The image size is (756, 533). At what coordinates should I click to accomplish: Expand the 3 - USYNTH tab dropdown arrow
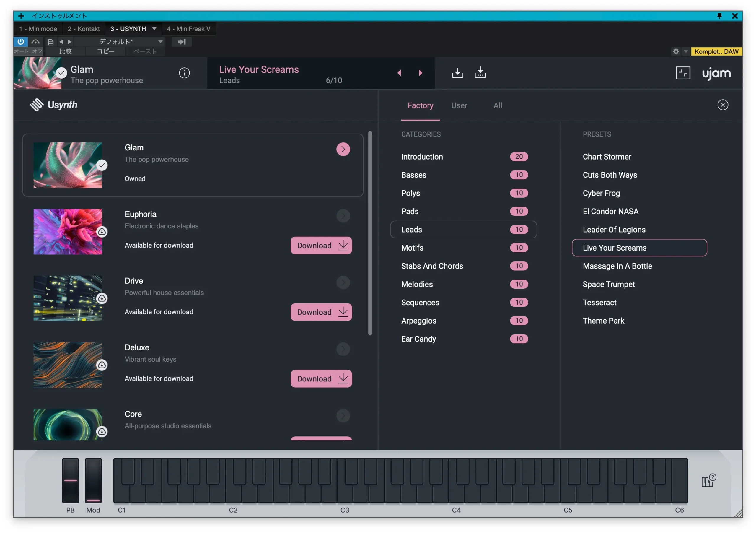pos(154,29)
